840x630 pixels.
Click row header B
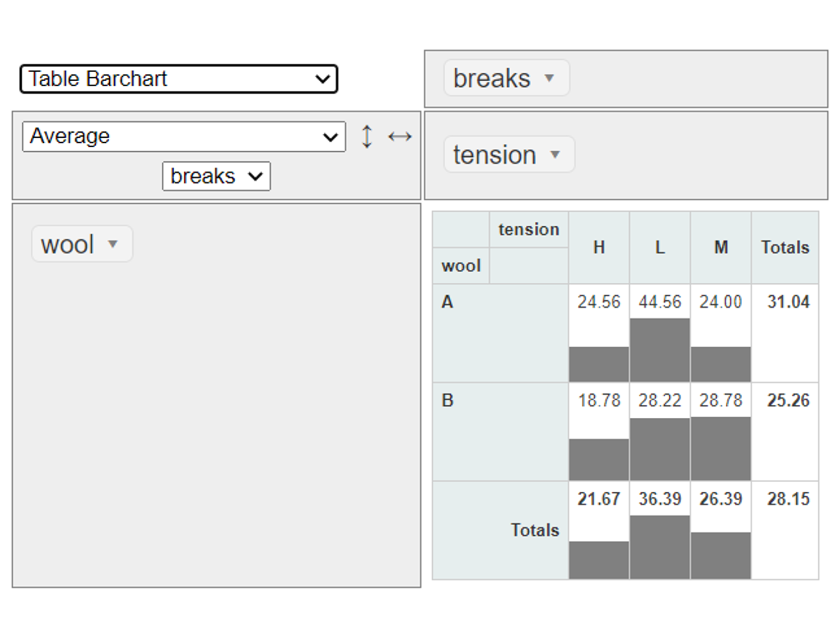(447, 401)
